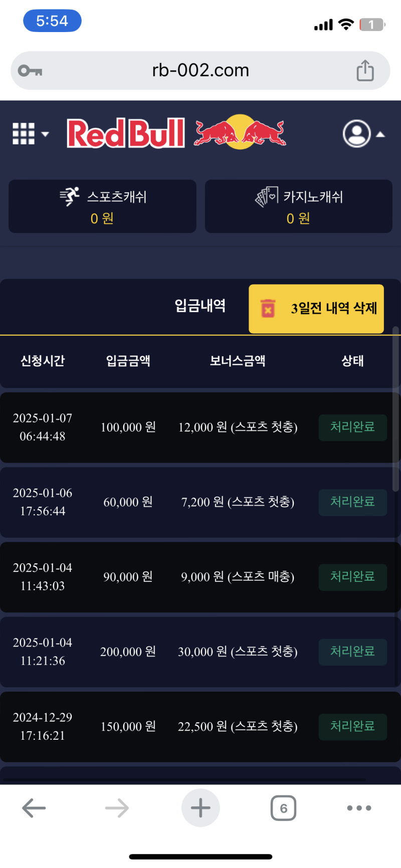The height and width of the screenshot is (868, 401).
Task: Tap the Red Bull logo
Action: pyautogui.click(x=176, y=133)
